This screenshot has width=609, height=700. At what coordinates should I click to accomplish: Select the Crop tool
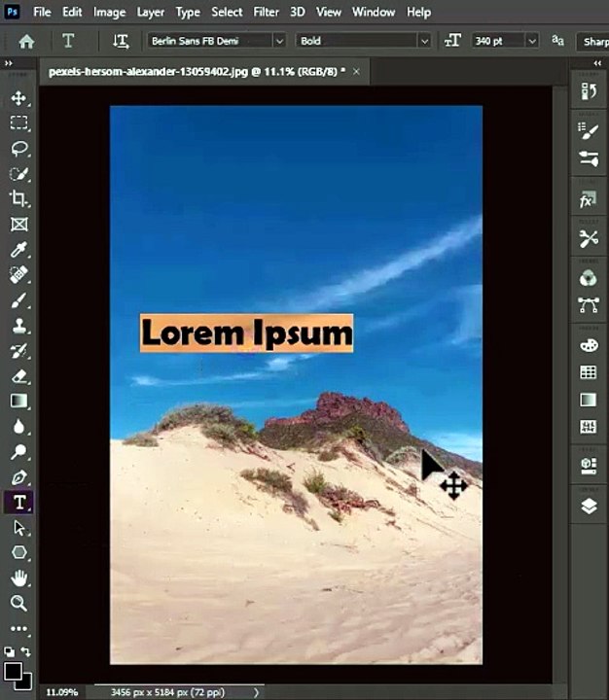tap(18, 198)
